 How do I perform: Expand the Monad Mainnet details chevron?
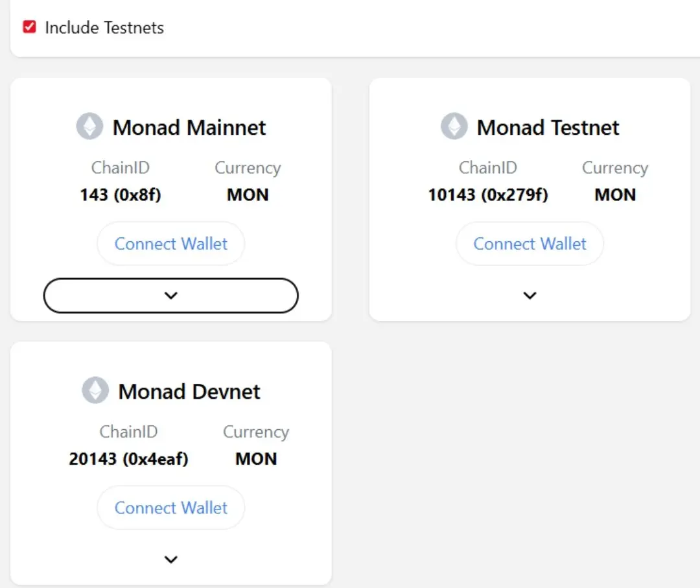pos(171,296)
